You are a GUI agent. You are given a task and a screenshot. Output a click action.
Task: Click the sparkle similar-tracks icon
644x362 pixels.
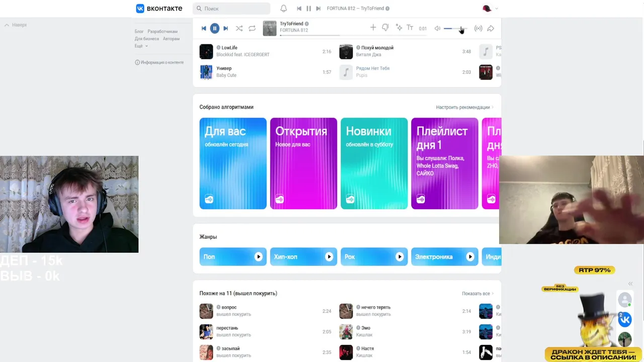398,28
